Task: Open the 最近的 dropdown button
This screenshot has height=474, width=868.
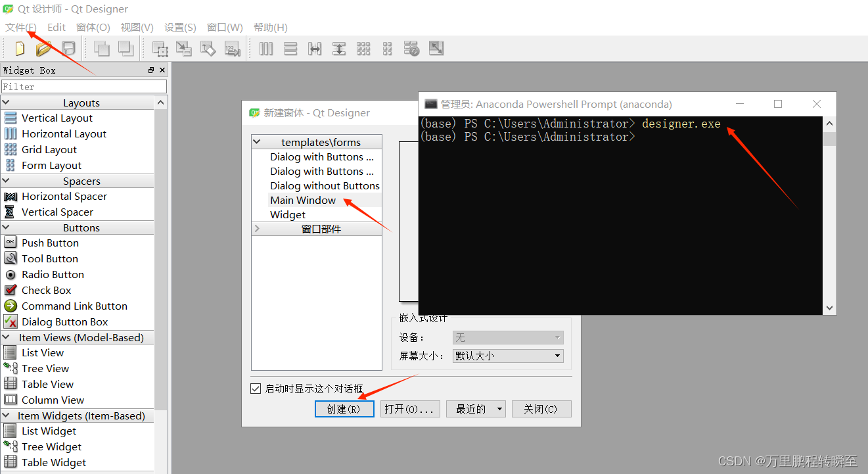Action: pyautogui.click(x=476, y=408)
